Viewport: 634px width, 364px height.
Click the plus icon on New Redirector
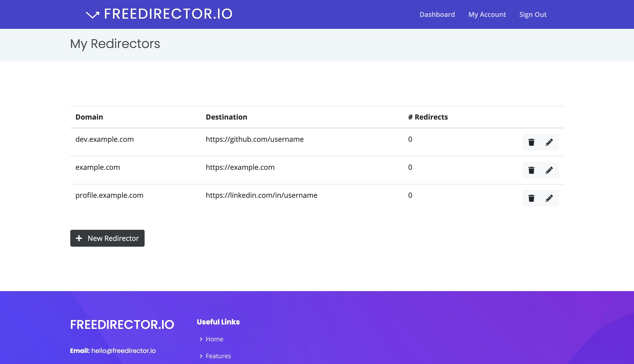[79, 238]
